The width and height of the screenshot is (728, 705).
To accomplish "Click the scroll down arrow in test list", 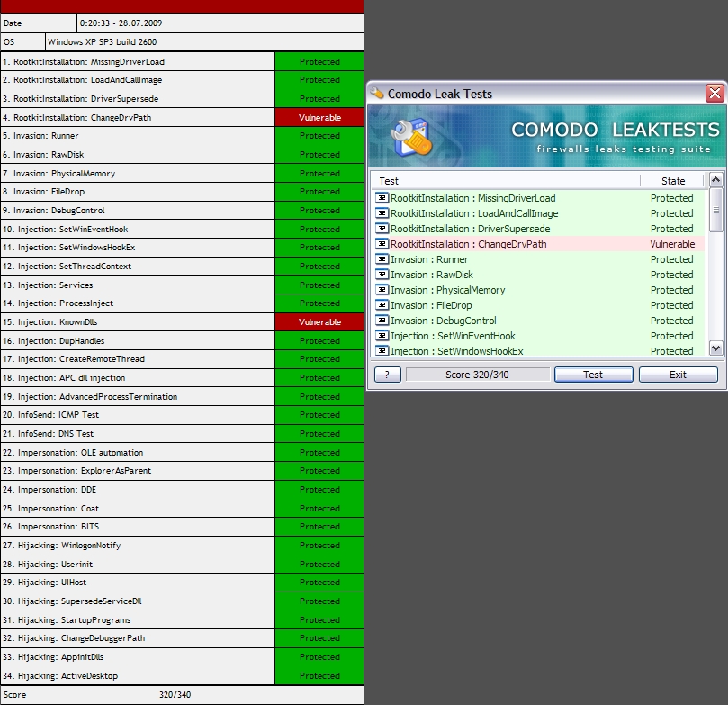I will [715, 348].
